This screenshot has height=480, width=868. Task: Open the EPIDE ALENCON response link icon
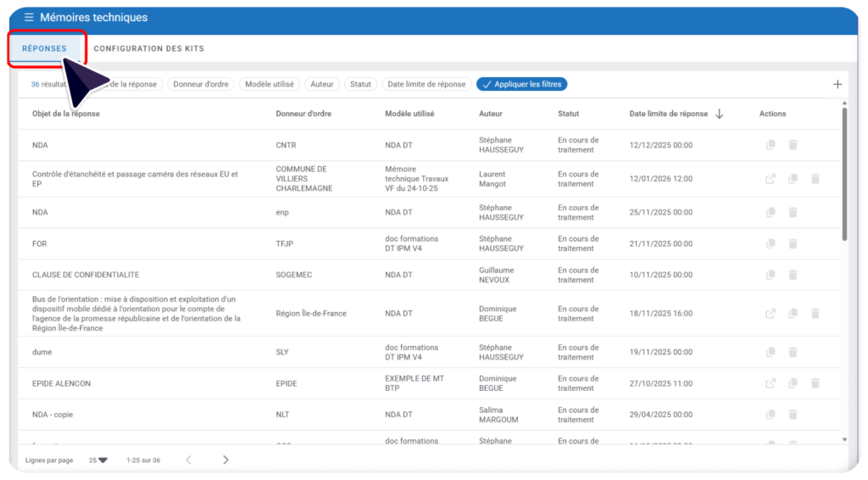click(x=771, y=383)
